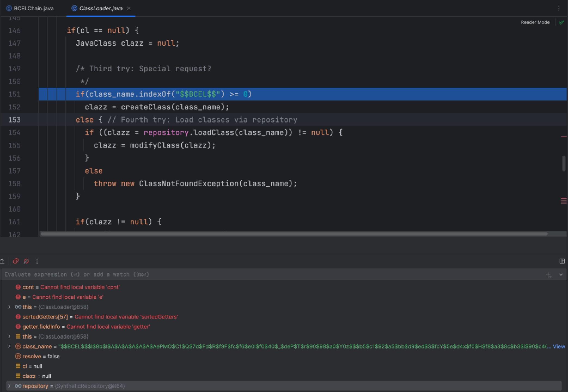Viewport: 568px width, 392px height.
Task: Click the horizontal editor scrollbar
Action: pos(294,234)
